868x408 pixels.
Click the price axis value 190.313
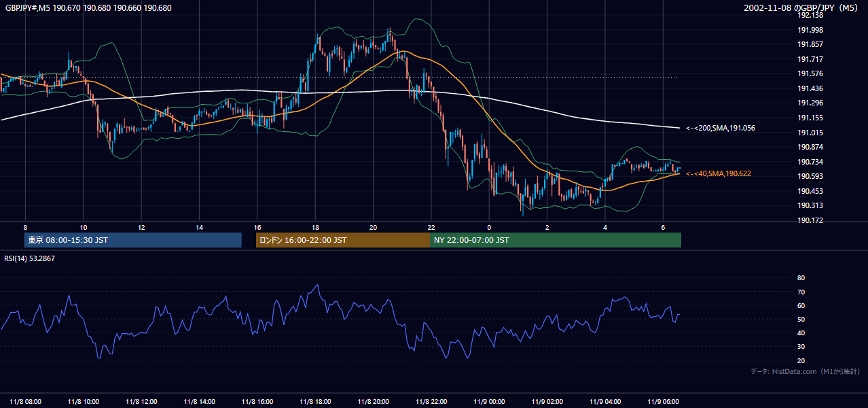click(x=810, y=206)
